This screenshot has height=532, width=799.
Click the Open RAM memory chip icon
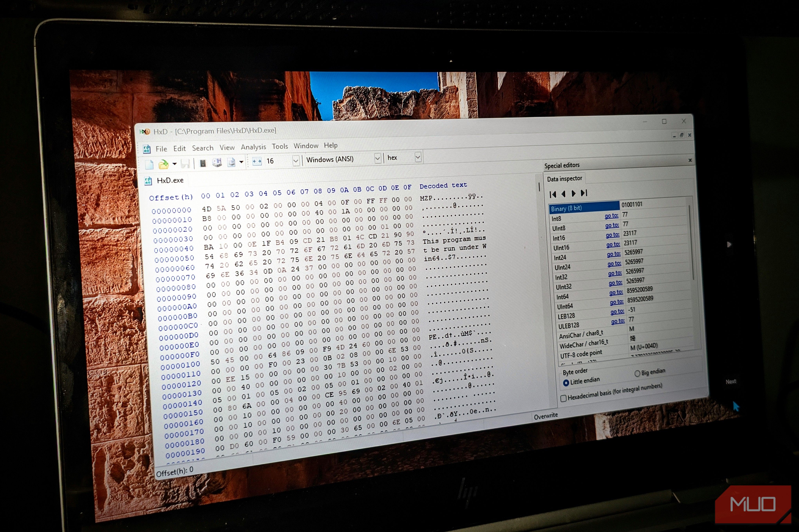pyautogui.click(x=203, y=164)
